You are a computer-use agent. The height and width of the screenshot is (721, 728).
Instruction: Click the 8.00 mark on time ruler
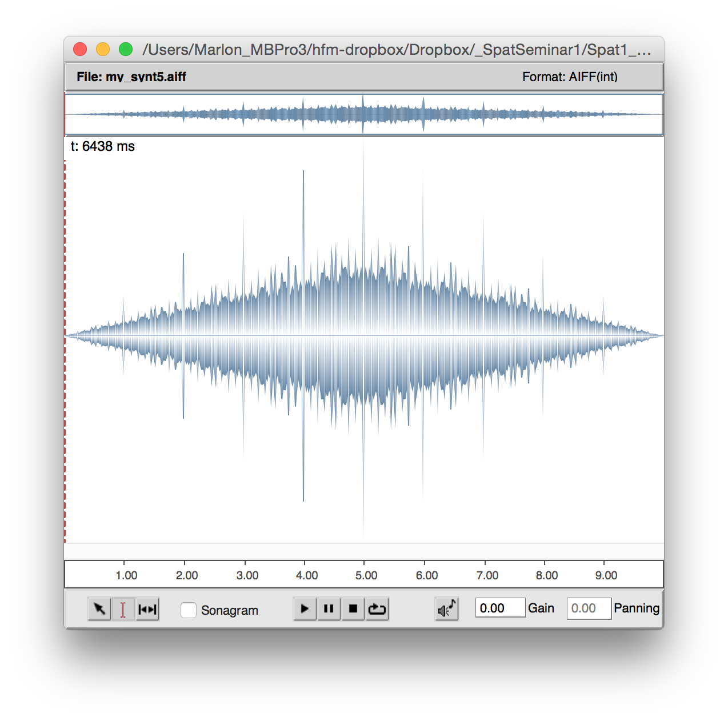coord(547,575)
